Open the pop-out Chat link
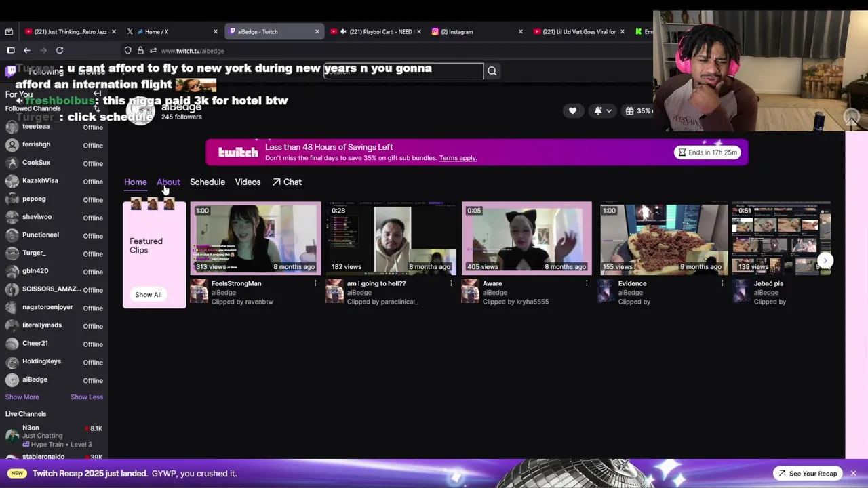 coord(287,182)
